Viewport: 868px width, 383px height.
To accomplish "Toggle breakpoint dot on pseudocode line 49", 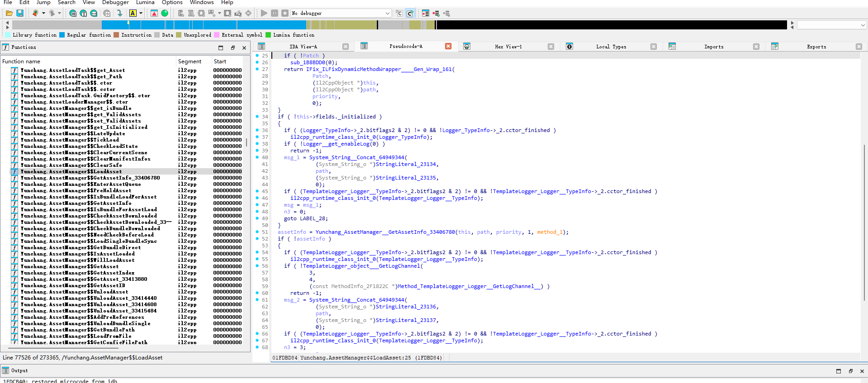I will [x=257, y=218].
